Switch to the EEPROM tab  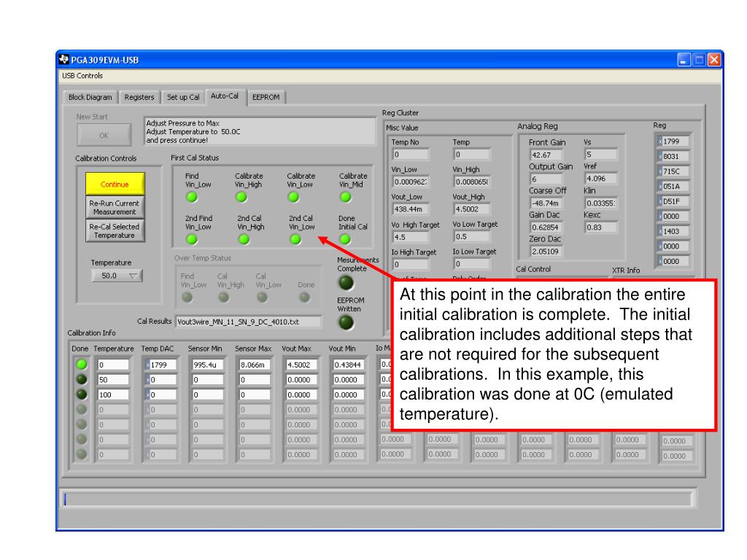pos(266,97)
